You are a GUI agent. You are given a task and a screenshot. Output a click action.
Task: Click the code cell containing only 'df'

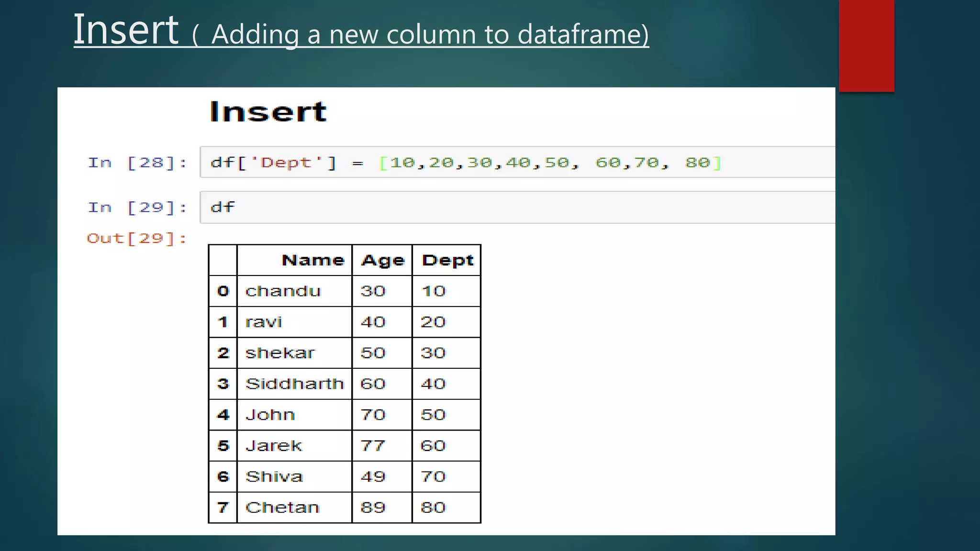(517, 207)
